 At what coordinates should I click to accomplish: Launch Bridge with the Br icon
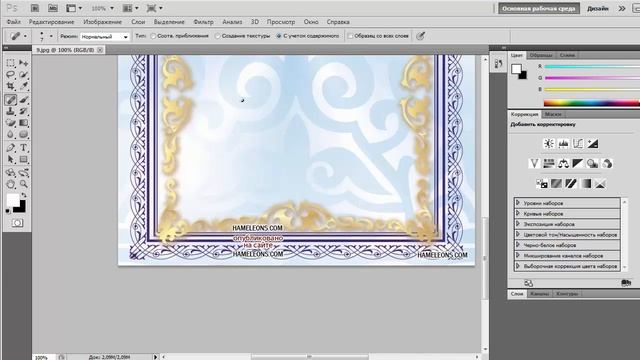coord(35,8)
